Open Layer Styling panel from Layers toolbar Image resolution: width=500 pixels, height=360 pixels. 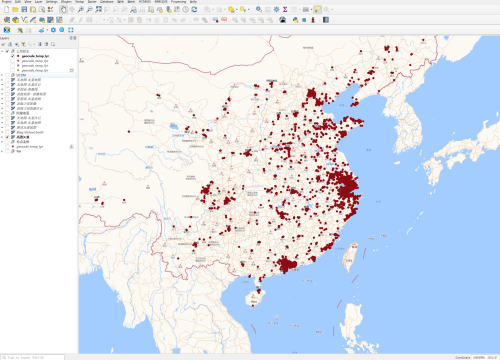(3, 44)
